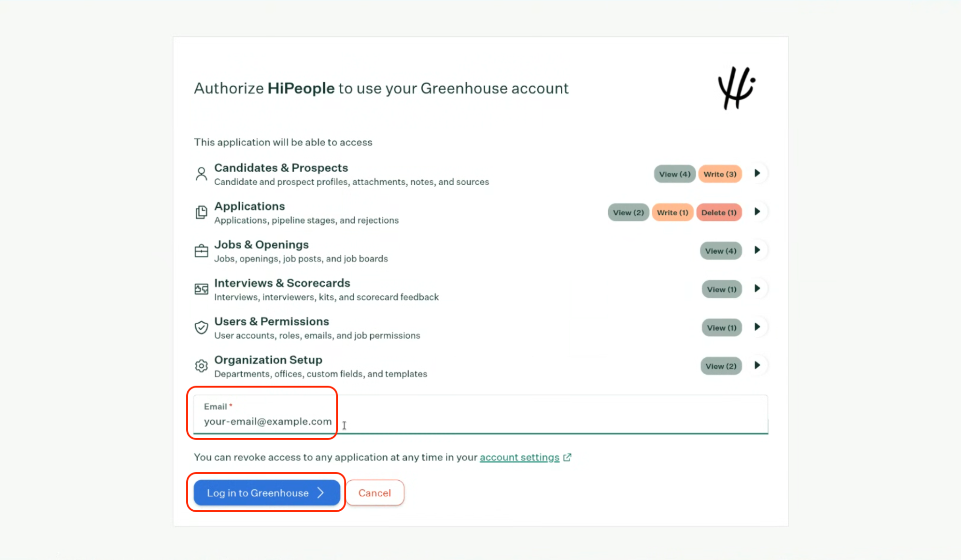The height and width of the screenshot is (560, 961).
Task: Click Delete (1) badge for Applications
Action: (x=719, y=212)
